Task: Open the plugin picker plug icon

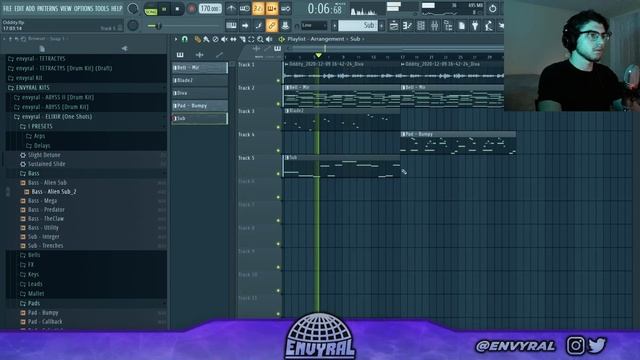Action: [x=475, y=26]
